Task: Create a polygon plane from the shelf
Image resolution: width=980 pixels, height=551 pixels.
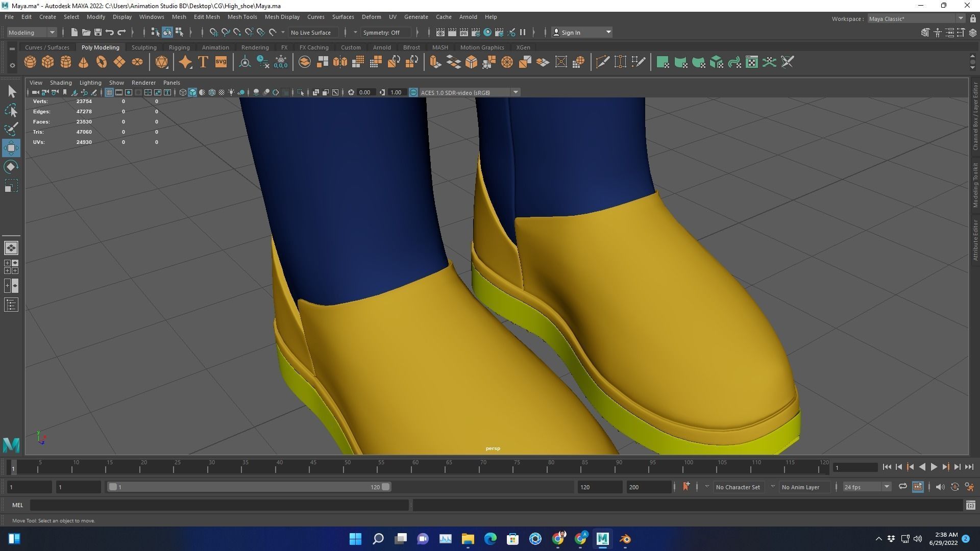Action: (x=119, y=62)
